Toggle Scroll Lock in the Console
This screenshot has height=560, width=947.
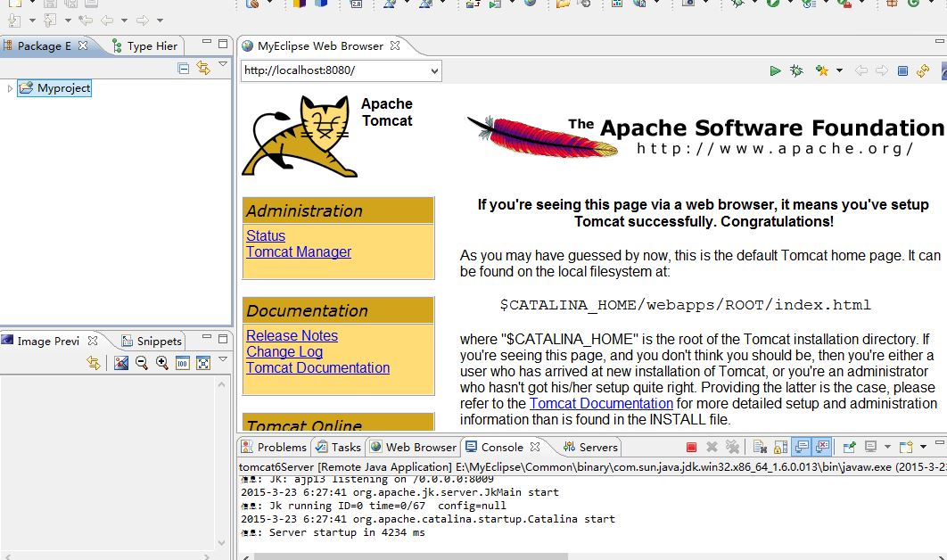[x=781, y=447]
